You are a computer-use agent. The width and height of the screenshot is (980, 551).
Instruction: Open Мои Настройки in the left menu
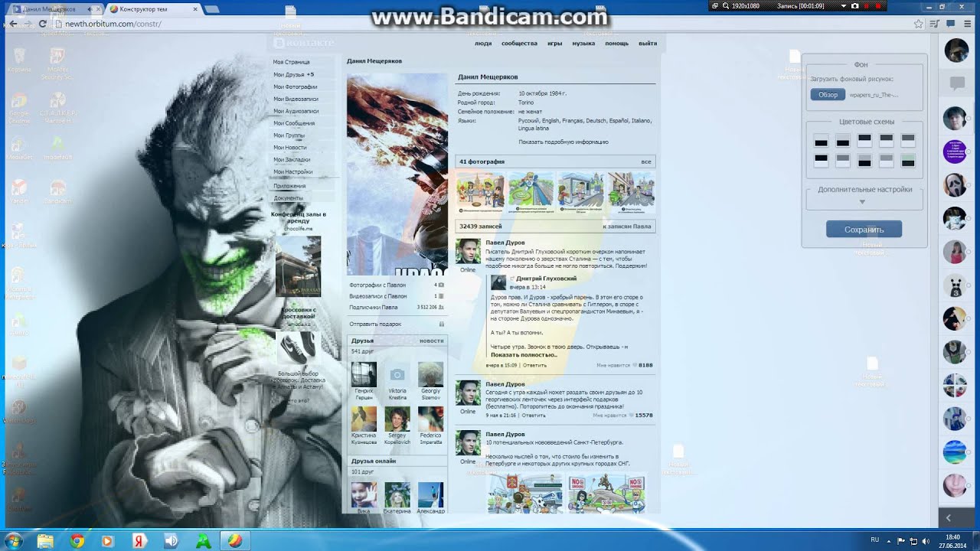point(293,172)
